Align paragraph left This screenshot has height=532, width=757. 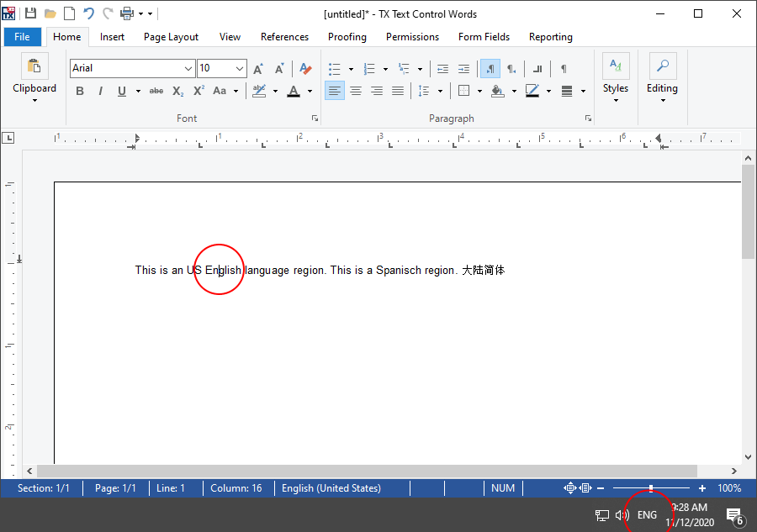335,91
